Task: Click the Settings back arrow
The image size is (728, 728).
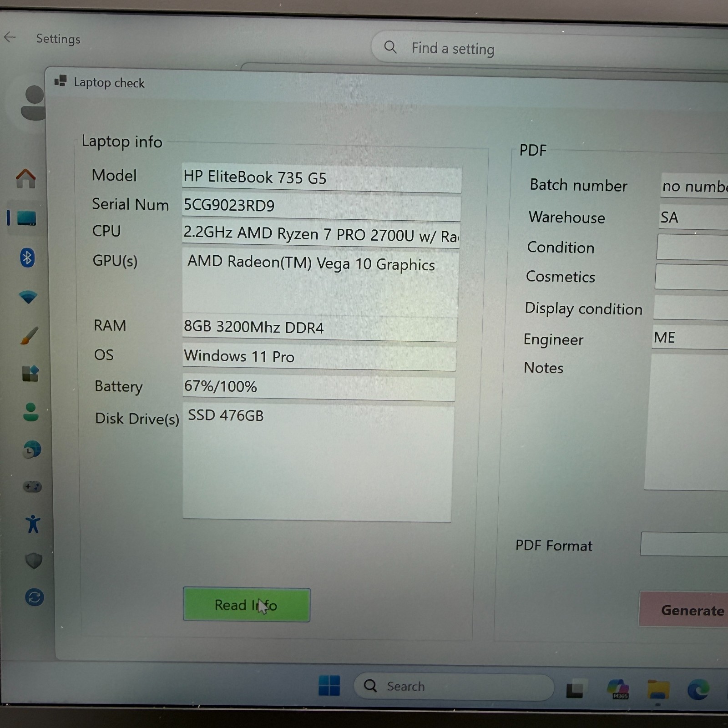Action: tap(10, 37)
